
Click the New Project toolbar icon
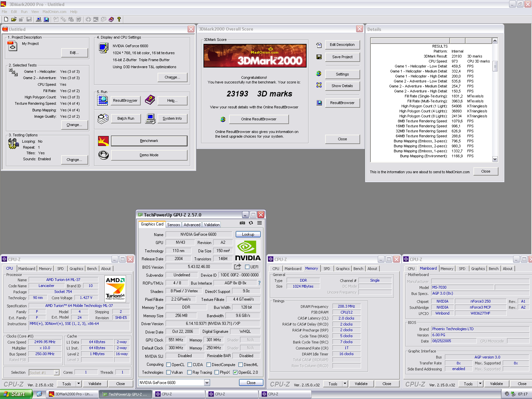(x=6, y=20)
